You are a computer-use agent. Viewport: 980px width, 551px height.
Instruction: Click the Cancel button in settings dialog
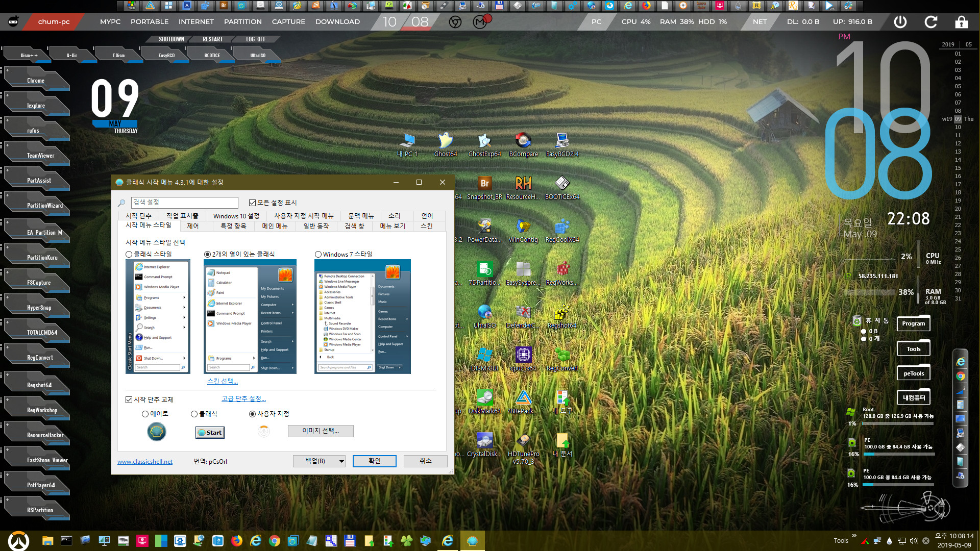click(426, 461)
